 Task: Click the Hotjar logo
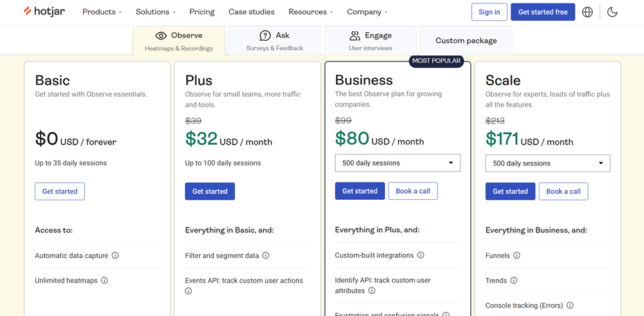44,12
